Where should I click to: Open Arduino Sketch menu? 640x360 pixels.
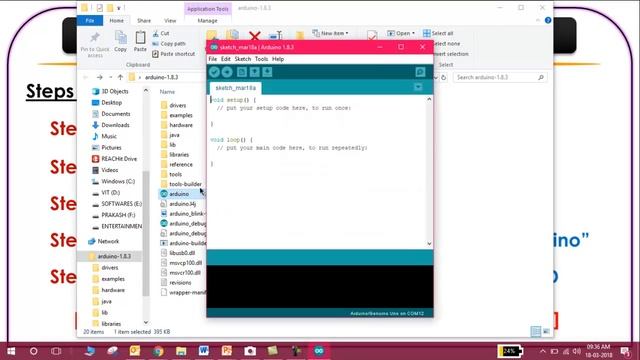point(242,59)
